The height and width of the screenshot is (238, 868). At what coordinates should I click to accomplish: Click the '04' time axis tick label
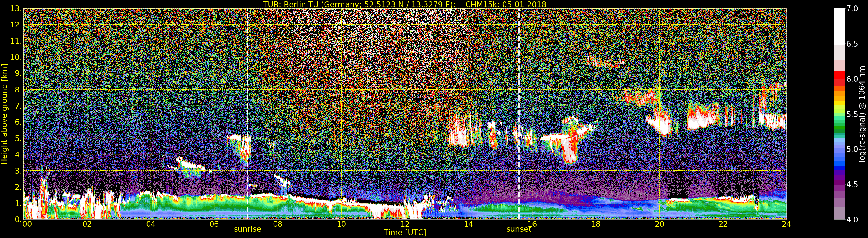[x=151, y=224]
